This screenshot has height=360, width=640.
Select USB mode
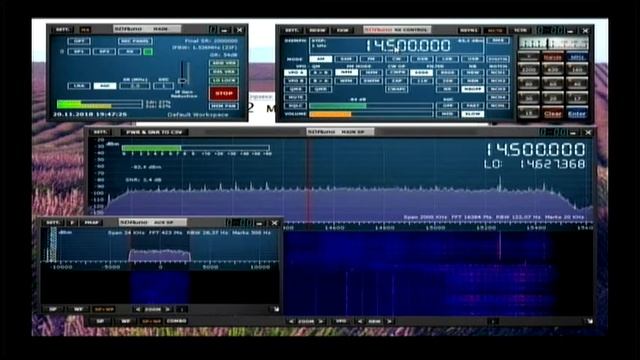tap(472, 59)
